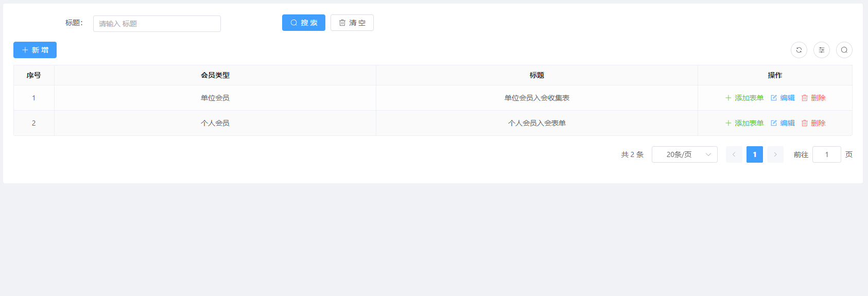Focus the 标题 search input field

(x=157, y=24)
